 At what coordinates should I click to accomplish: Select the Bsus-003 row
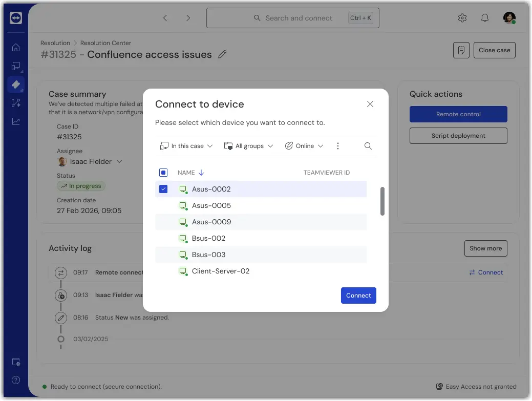pyautogui.click(x=261, y=255)
